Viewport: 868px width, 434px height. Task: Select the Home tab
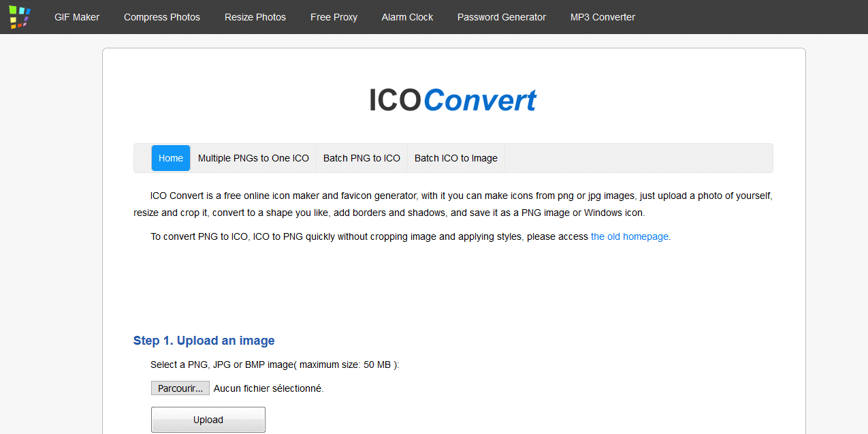(x=171, y=158)
